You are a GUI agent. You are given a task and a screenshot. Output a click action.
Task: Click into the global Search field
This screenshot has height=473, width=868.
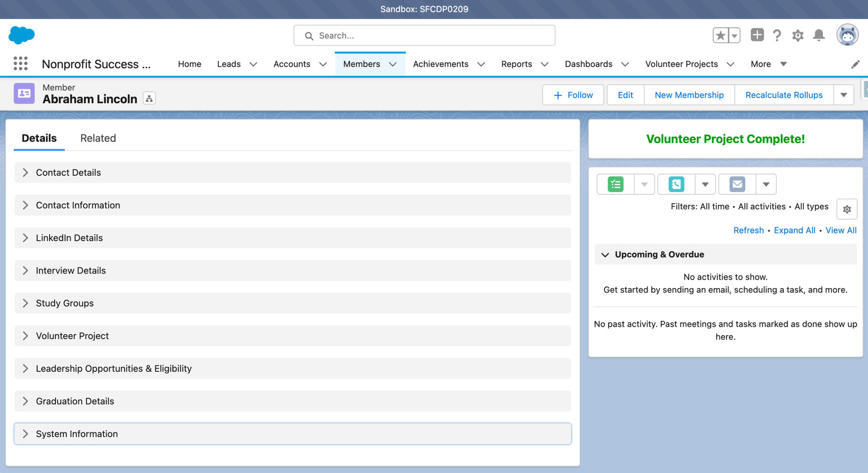coord(424,36)
